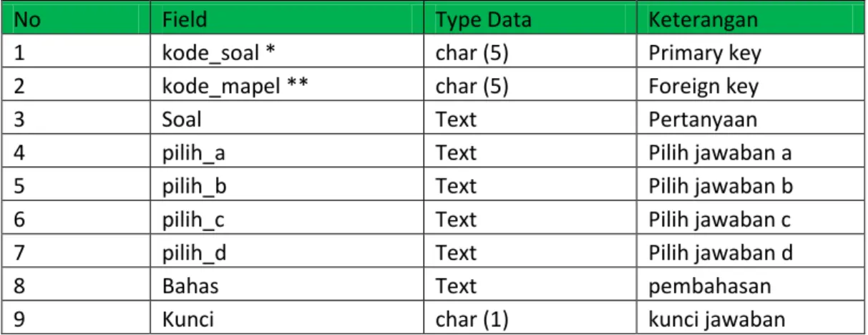
Task: Click the 'No' column header
Action: pyautogui.click(x=81, y=20)
